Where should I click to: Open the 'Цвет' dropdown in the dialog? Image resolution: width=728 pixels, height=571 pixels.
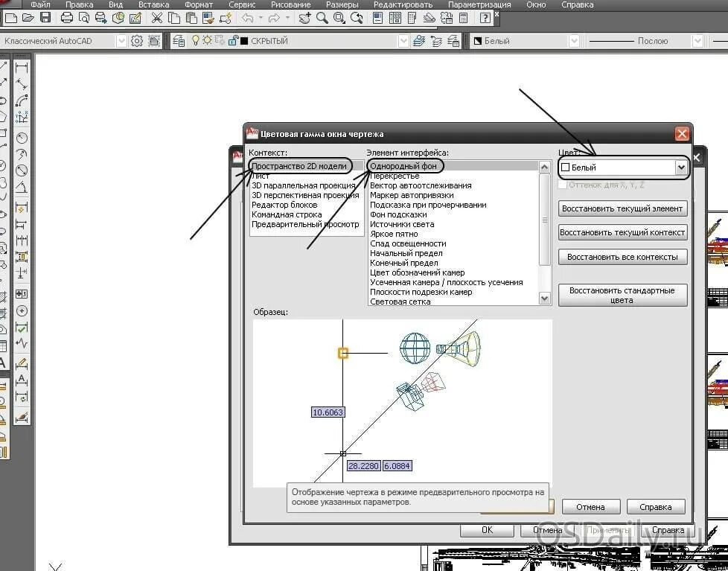coord(680,167)
